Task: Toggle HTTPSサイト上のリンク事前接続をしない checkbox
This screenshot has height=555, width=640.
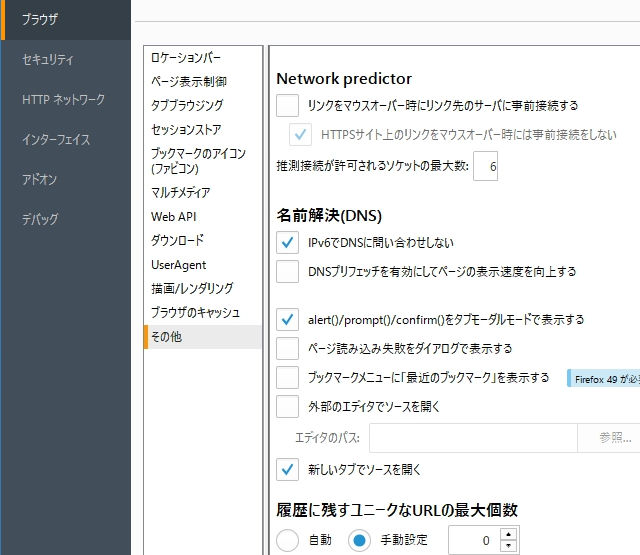Action: (x=300, y=134)
